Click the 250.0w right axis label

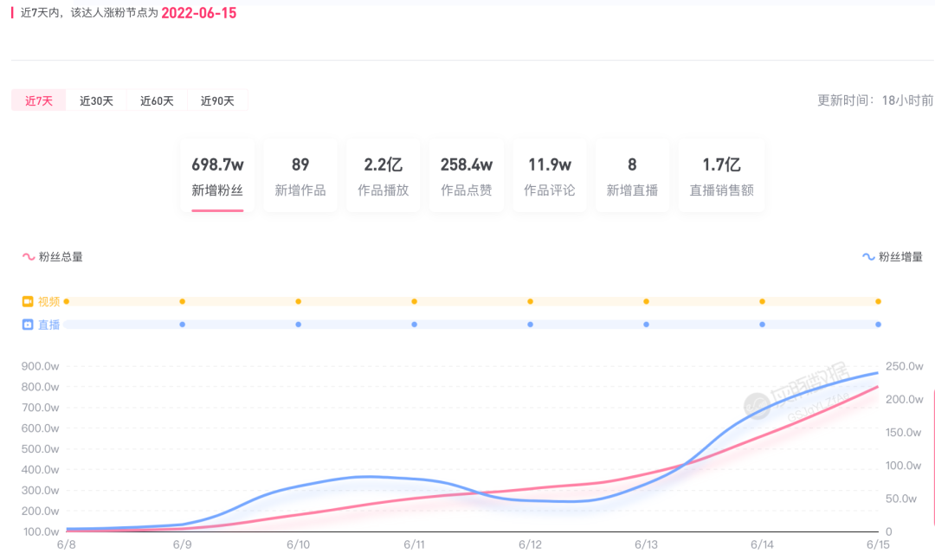(x=904, y=366)
